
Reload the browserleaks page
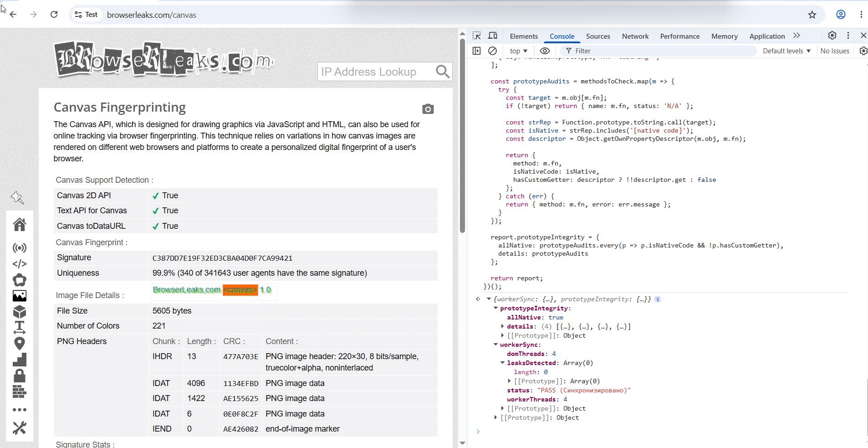[54, 15]
